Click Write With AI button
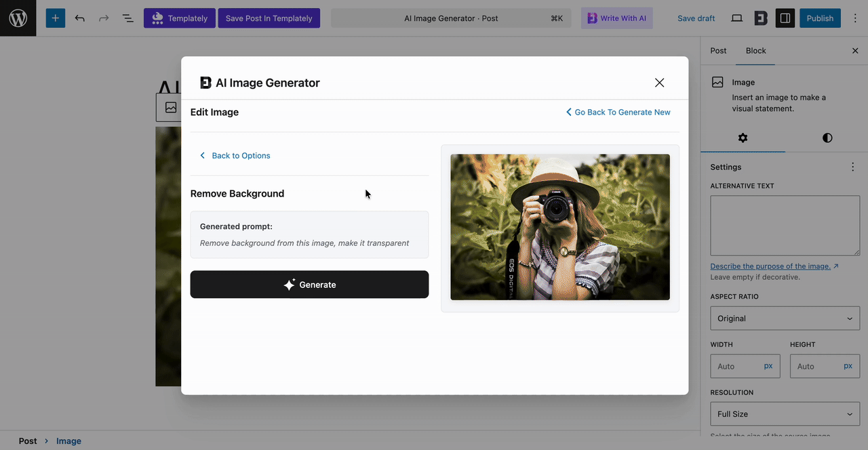Image resolution: width=868 pixels, height=450 pixels. (617, 18)
